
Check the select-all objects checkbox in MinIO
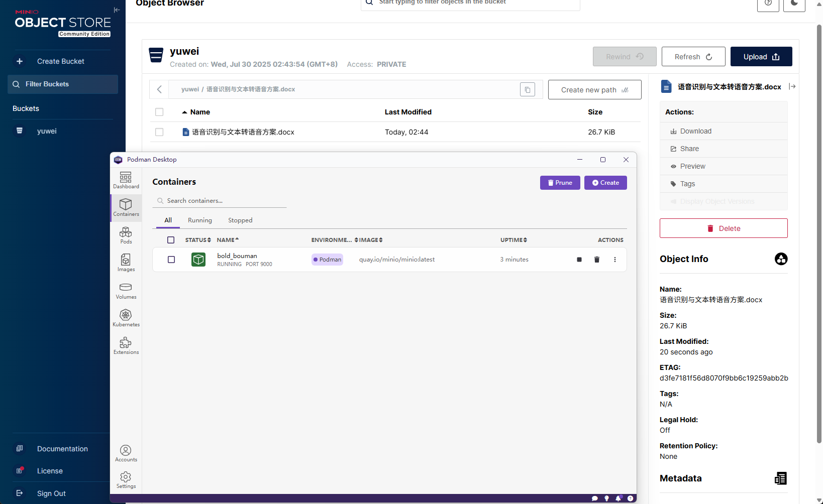(x=159, y=112)
